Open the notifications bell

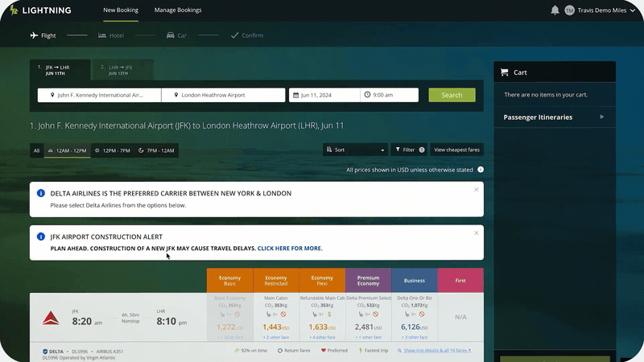555,10
